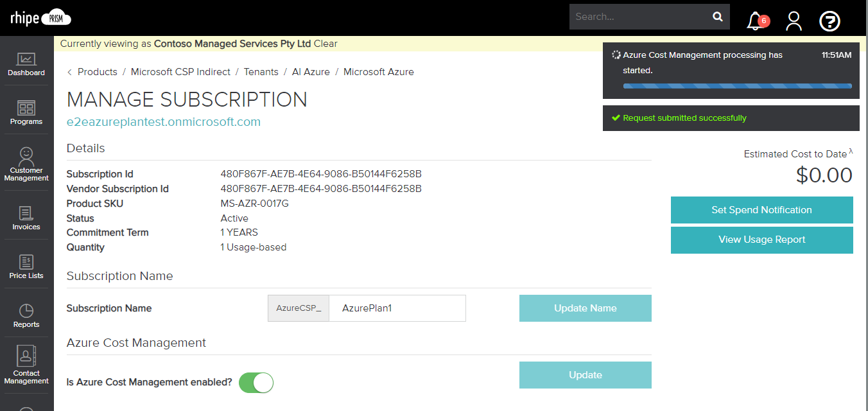868x411 pixels.
Task: Select Customer Management in the sidebar
Action: (x=26, y=162)
